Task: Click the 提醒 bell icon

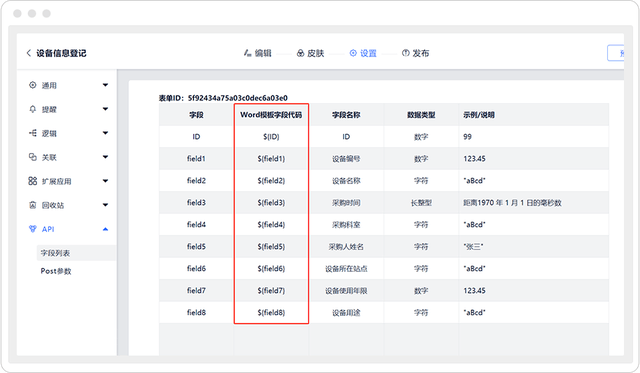Action: (33, 109)
